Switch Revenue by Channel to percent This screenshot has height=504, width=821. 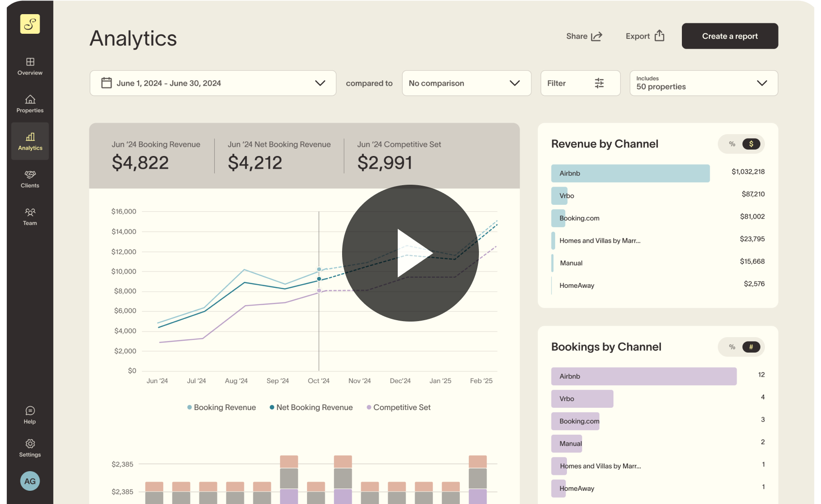(732, 144)
